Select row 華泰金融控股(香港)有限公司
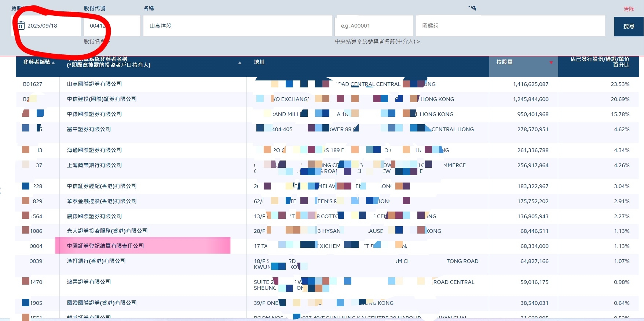The width and height of the screenshot is (644, 321). (102, 201)
